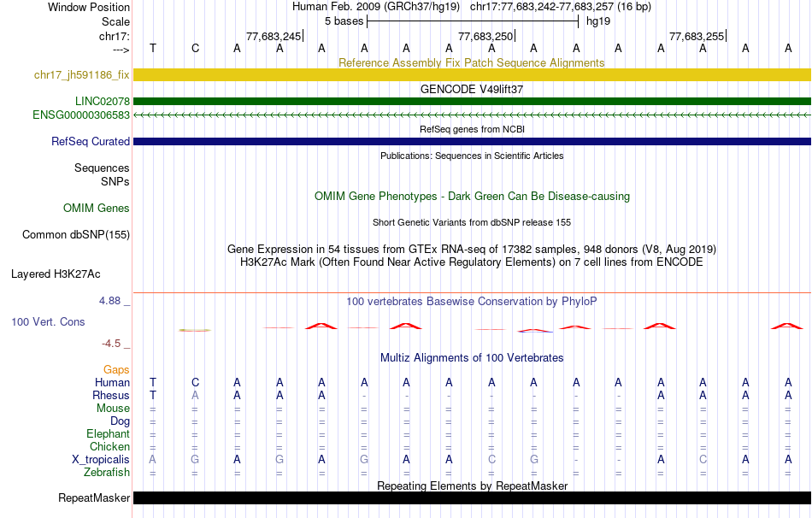Screen dimensions: 812x518
Task: Select the ENSG00000306583 gene label
Action: (x=81, y=115)
